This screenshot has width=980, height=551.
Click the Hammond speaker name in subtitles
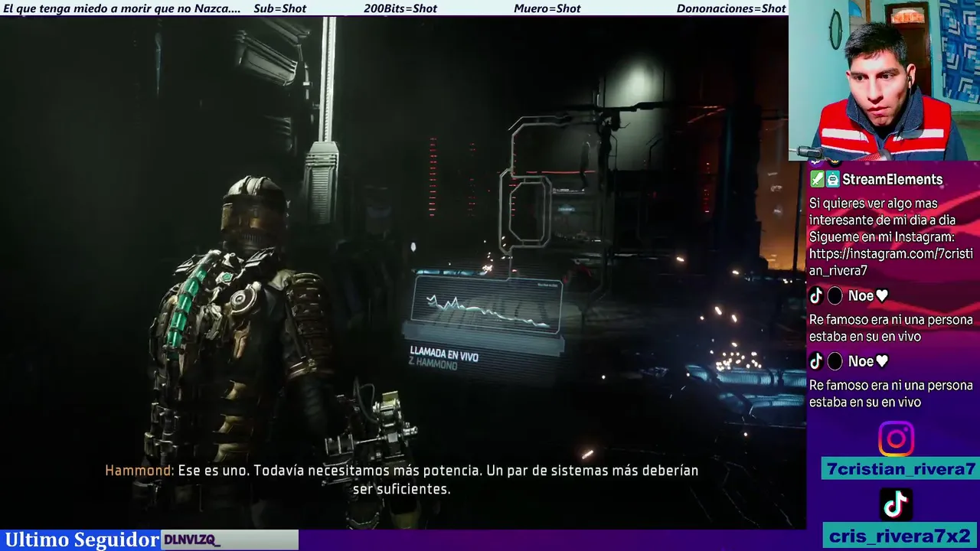[139, 471]
